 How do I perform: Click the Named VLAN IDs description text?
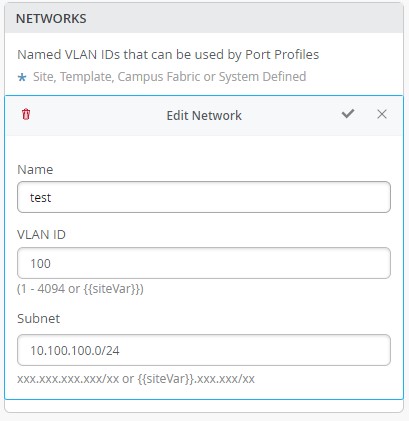168,55
